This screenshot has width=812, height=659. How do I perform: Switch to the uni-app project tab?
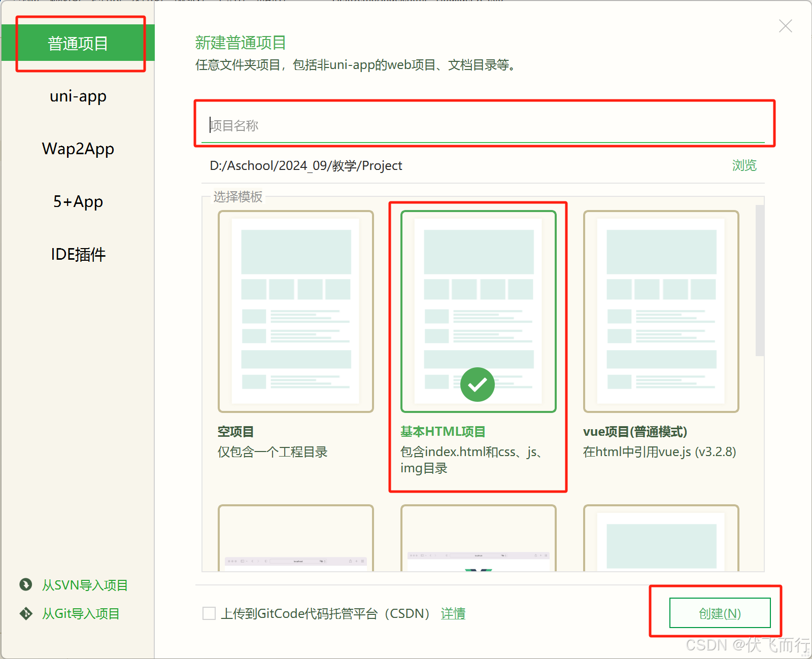pyautogui.click(x=78, y=96)
